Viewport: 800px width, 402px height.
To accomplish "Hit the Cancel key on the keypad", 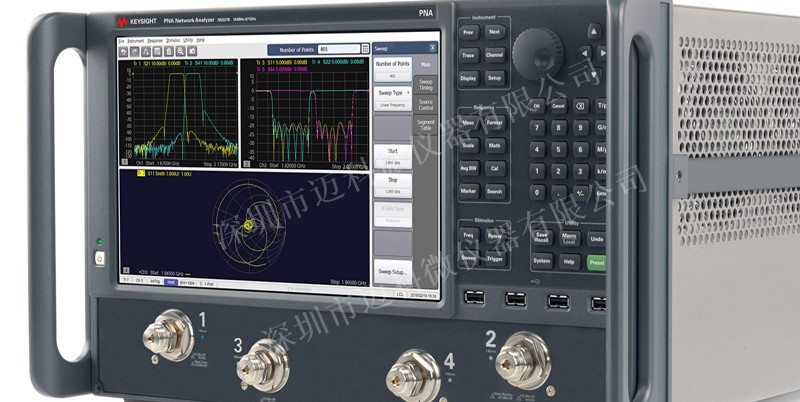I will pos(559,106).
